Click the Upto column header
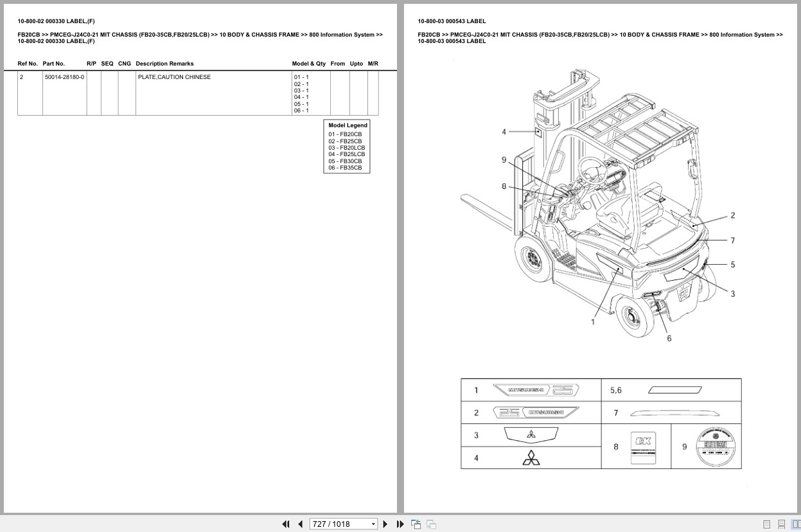This screenshot has height=532, width=801. 356,64
